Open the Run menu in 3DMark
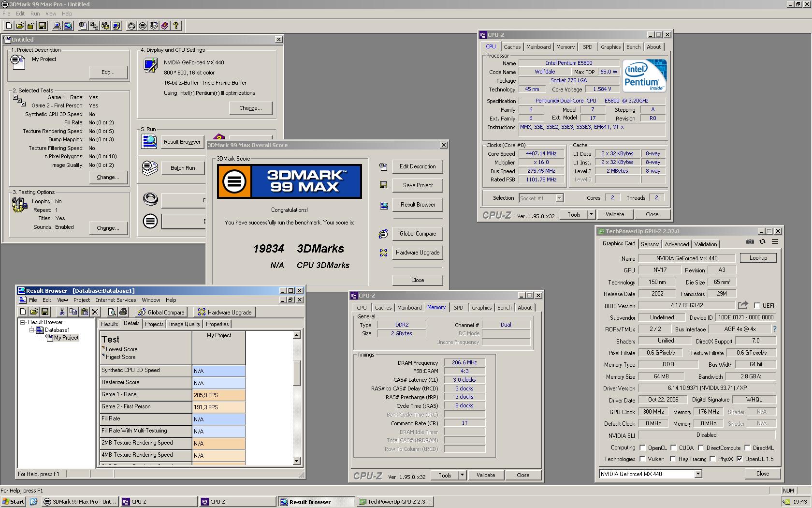Screen dimensions: 812x508 point(35,14)
